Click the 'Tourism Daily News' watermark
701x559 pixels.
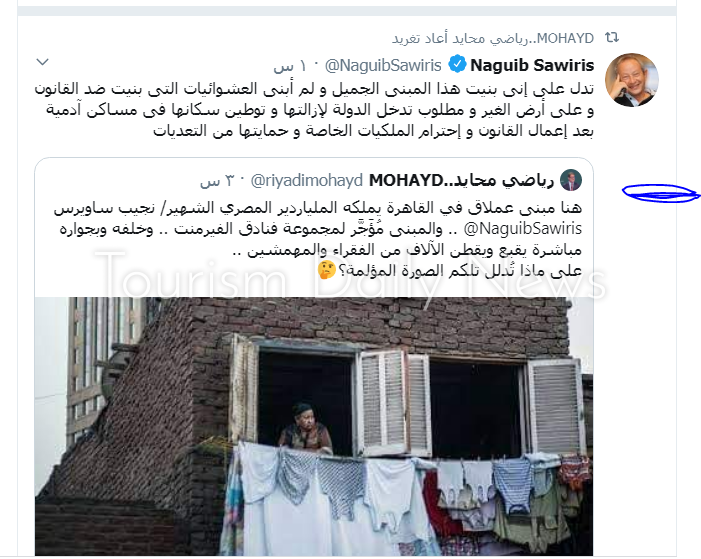pos(351,275)
